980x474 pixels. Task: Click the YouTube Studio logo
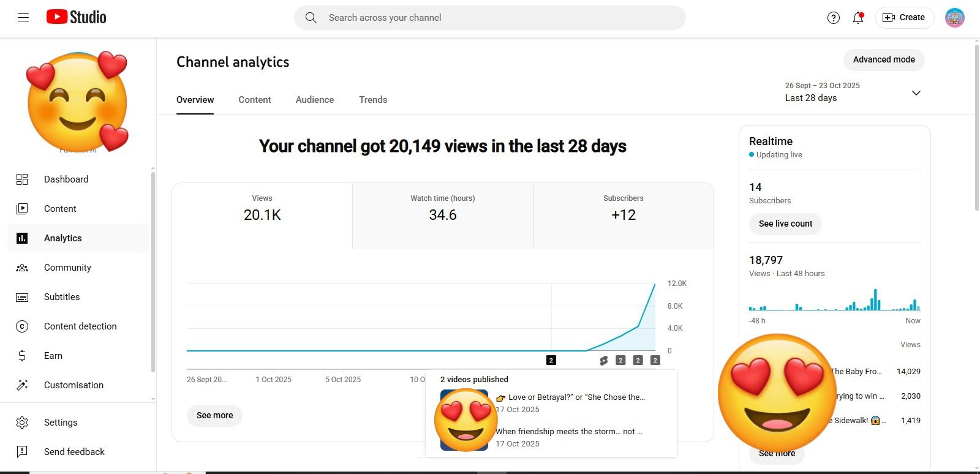[x=77, y=17]
